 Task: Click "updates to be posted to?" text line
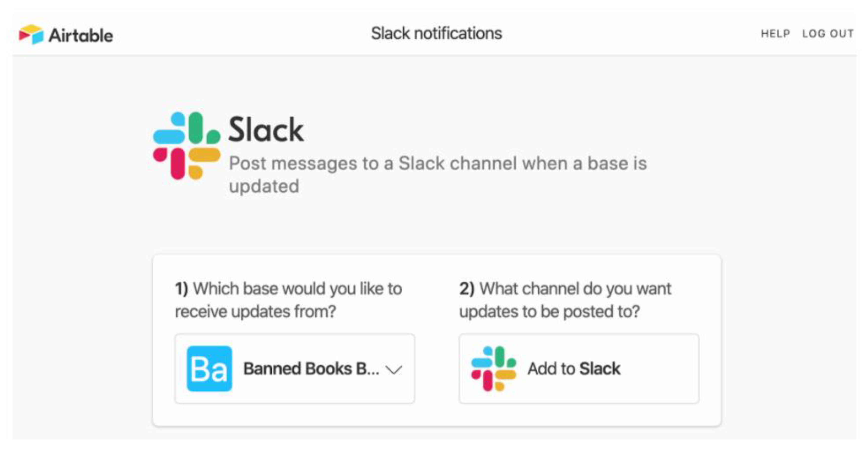coord(549,311)
